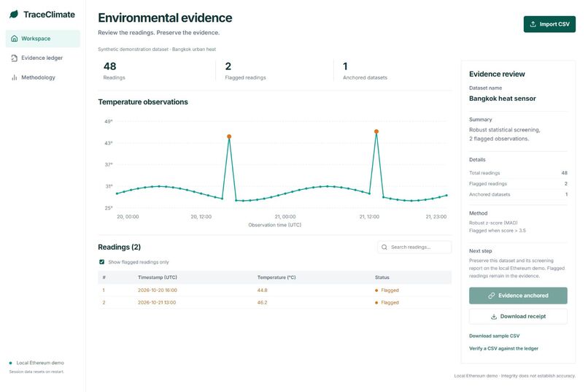Click Robust z-score (MAD) method text
This screenshot has width=588, height=392.
coord(493,223)
